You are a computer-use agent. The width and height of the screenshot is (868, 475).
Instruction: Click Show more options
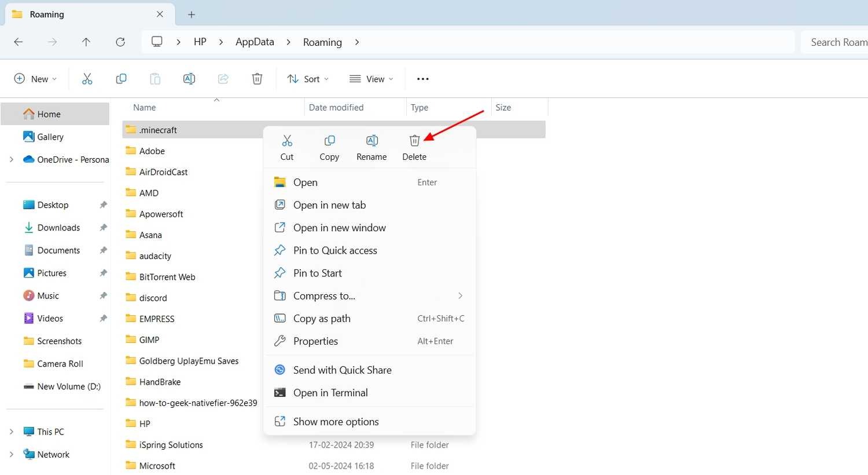coord(370,422)
